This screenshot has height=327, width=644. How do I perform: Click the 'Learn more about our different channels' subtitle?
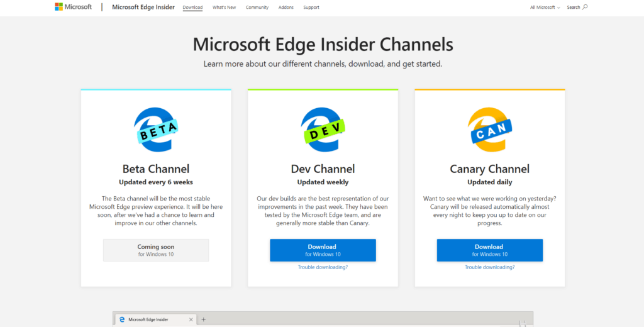point(323,64)
